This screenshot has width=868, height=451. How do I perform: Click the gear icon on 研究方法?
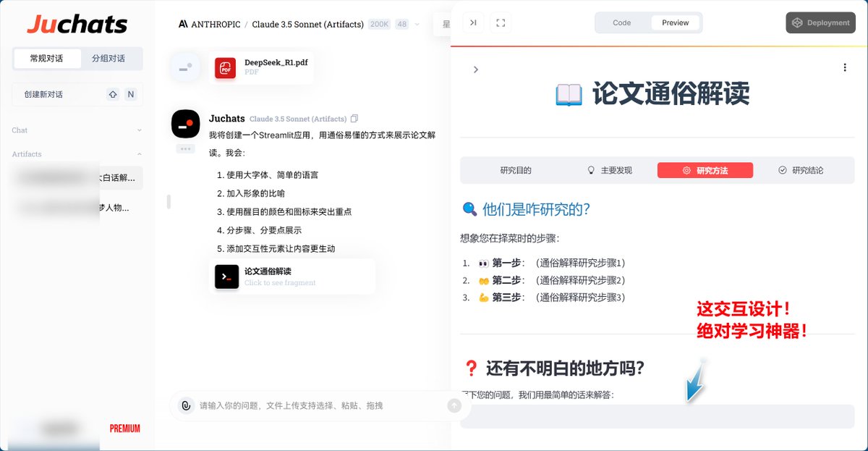click(x=686, y=170)
